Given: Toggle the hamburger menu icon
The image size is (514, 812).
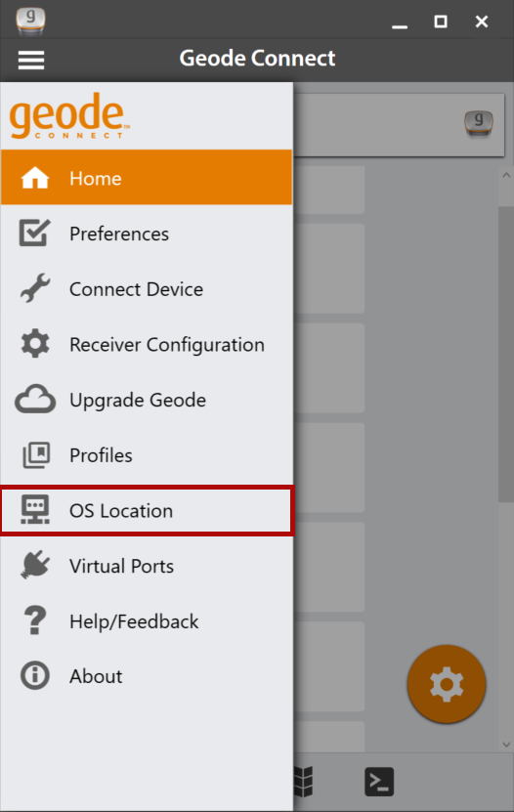Looking at the screenshot, I should coord(31,60).
